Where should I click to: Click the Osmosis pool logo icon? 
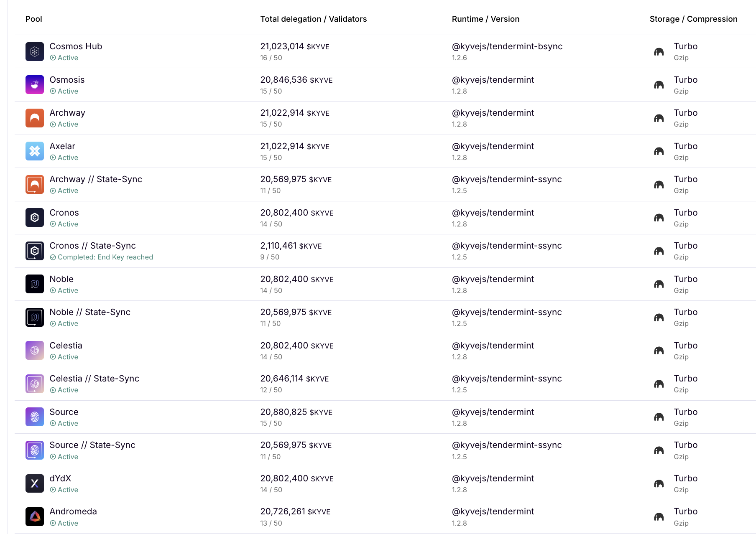(35, 85)
